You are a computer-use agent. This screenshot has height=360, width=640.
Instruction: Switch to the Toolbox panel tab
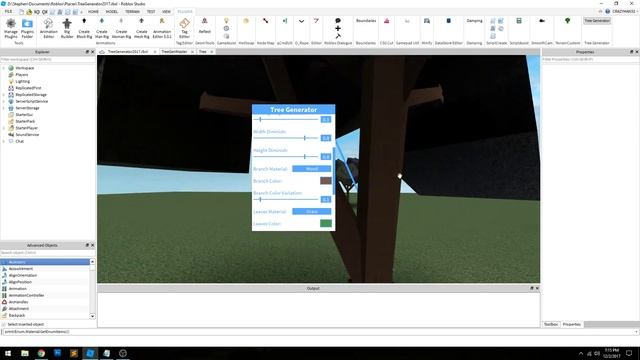(x=551, y=324)
